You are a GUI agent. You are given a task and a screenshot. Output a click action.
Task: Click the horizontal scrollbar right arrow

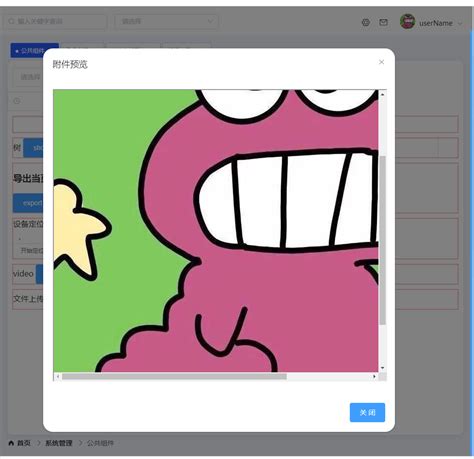[374, 376]
